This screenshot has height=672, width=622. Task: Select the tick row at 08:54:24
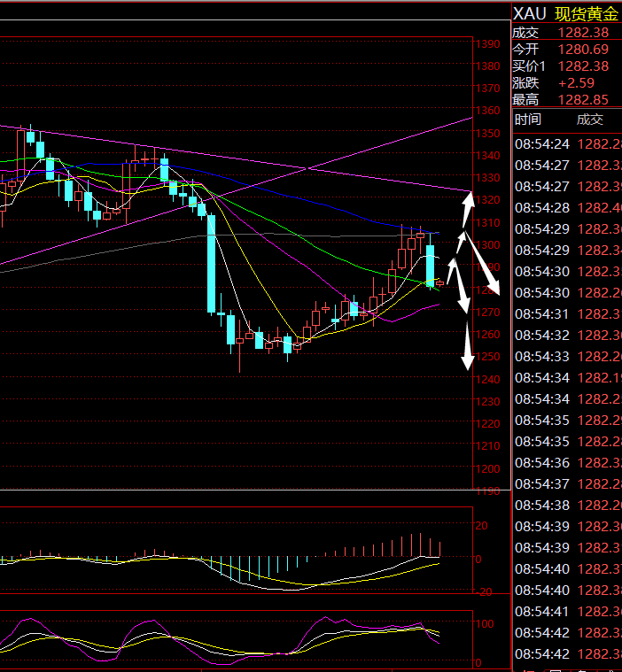coord(567,143)
